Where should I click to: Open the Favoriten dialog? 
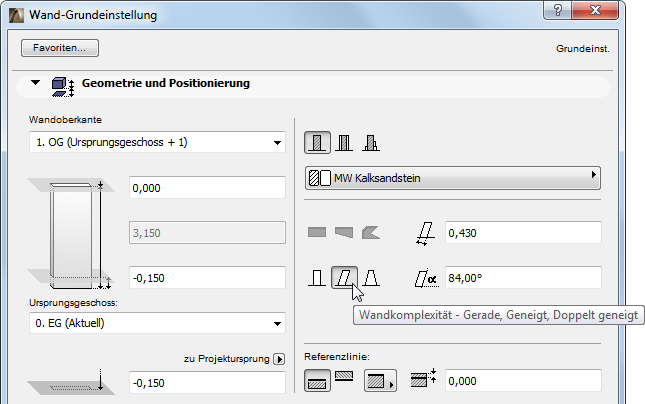[60, 48]
